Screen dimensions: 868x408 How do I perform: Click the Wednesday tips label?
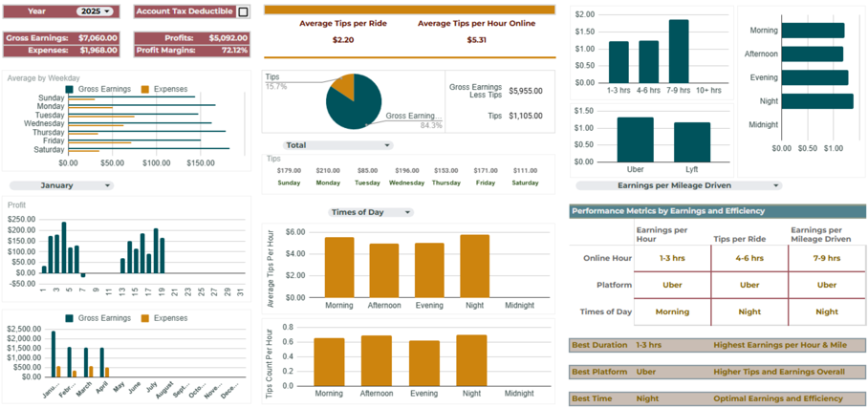click(x=406, y=182)
